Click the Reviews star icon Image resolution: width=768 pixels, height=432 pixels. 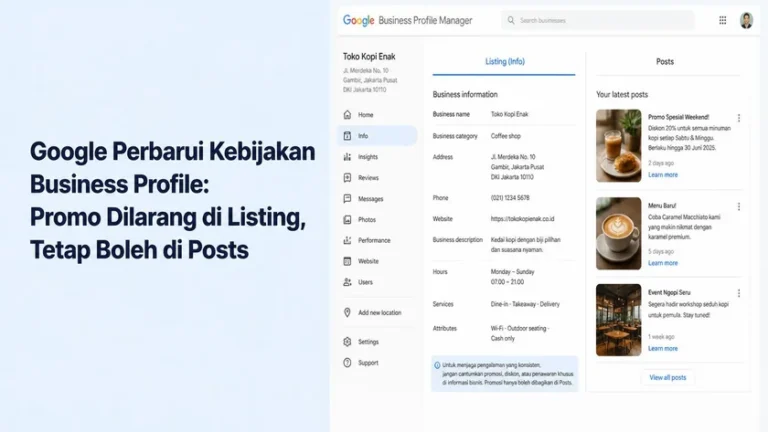(x=347, y=178)
